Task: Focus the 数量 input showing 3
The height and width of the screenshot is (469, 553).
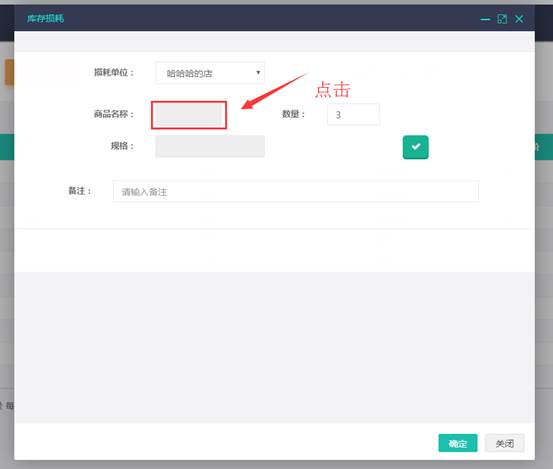Action: pyautogui.click(x=353, y=115)
